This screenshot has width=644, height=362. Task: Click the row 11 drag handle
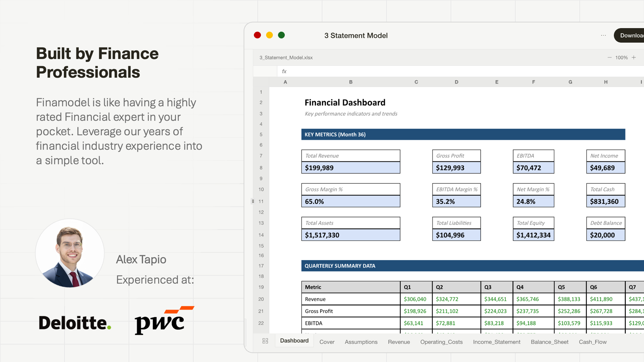point(253,201)
